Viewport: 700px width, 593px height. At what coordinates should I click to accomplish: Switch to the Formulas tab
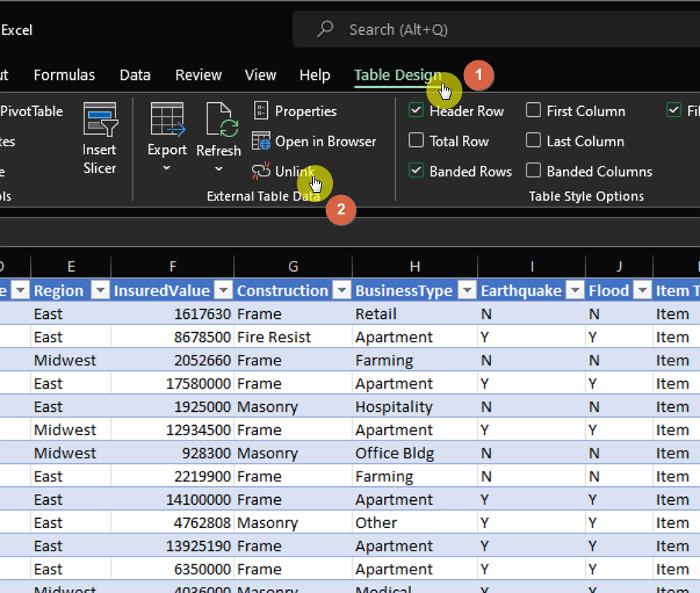coord(64,75)
